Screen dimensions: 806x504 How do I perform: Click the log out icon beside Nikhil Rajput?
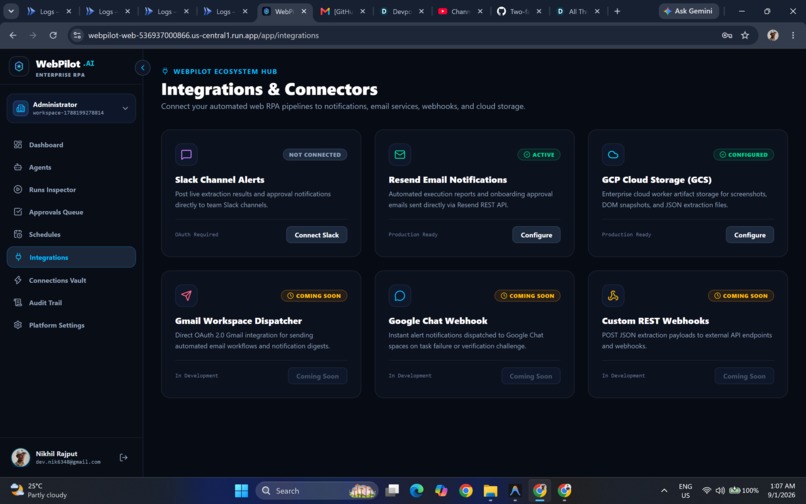(123, 458)
